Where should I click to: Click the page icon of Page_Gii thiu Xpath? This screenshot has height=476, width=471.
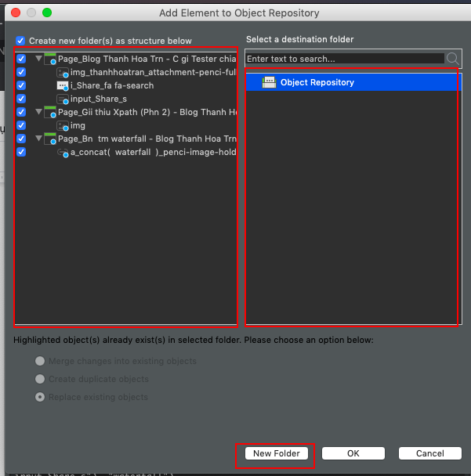[x=50, y=112]
